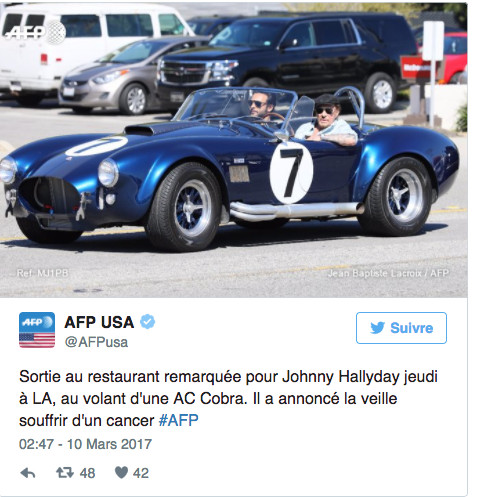Click the tweet text about Johnny Hallyday
Viewport: 485px width, 497px height.
click(x=228, y=398)
